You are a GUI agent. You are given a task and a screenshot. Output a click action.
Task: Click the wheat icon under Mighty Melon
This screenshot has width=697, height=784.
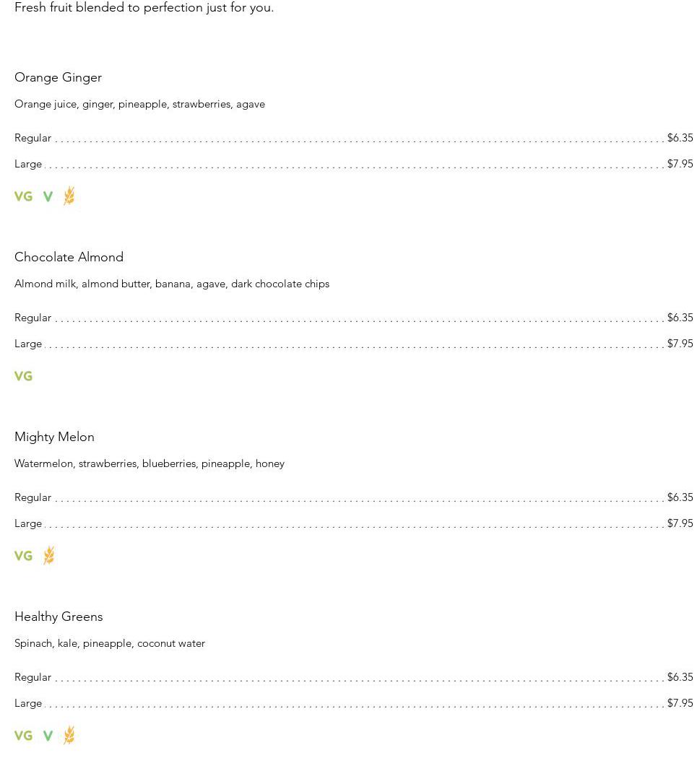tap(48, 555)
